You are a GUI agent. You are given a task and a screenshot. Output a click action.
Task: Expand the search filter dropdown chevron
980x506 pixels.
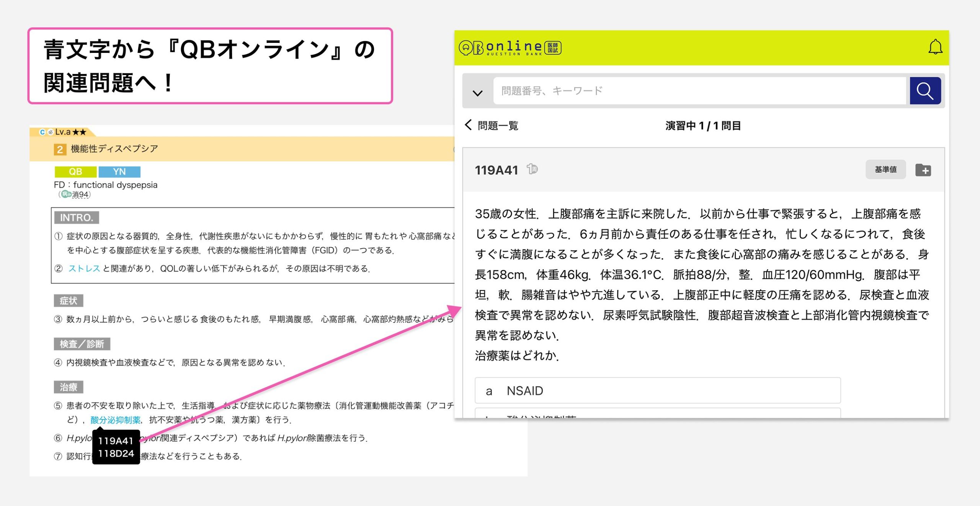(477, 92)
